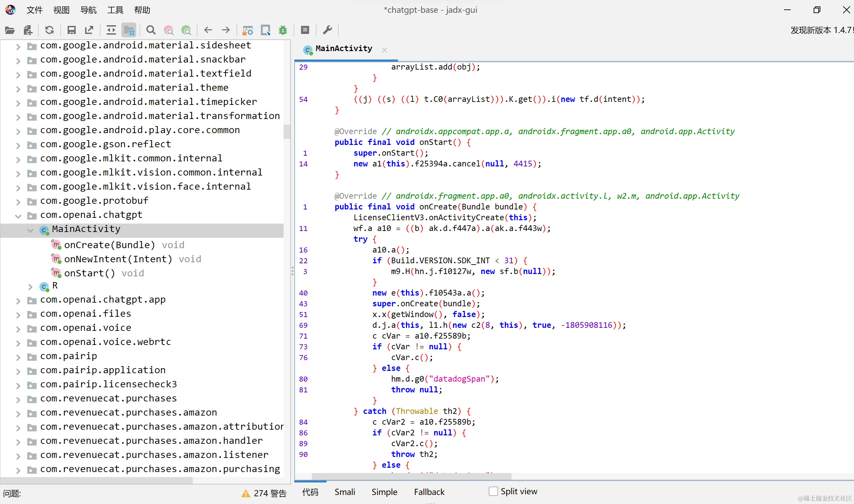The height and width of the screenshot is (504, 854).
Task: Open the log viewer icon
Action: pyautogui.click(x=305, y=30)
